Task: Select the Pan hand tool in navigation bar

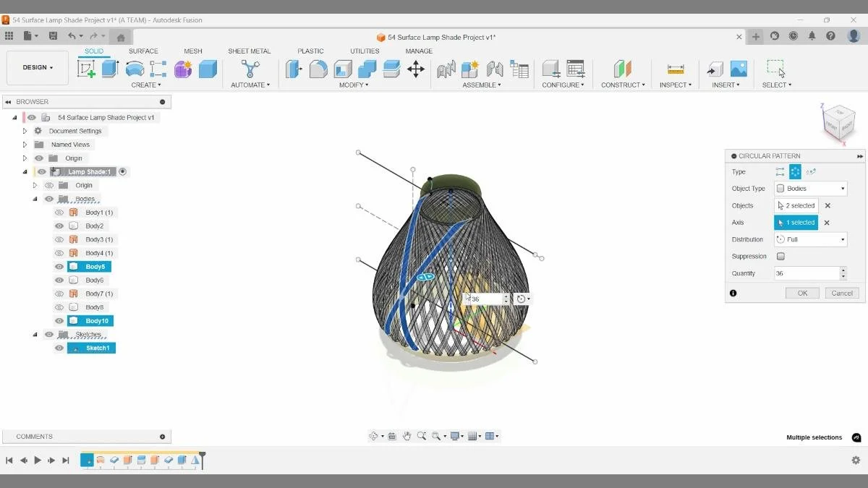Action: click(407, 436)
